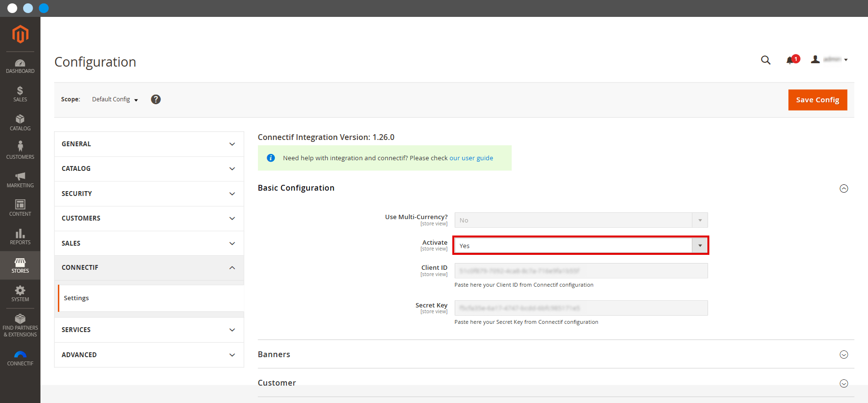Expand the SALES configuration section

(149, 243)
